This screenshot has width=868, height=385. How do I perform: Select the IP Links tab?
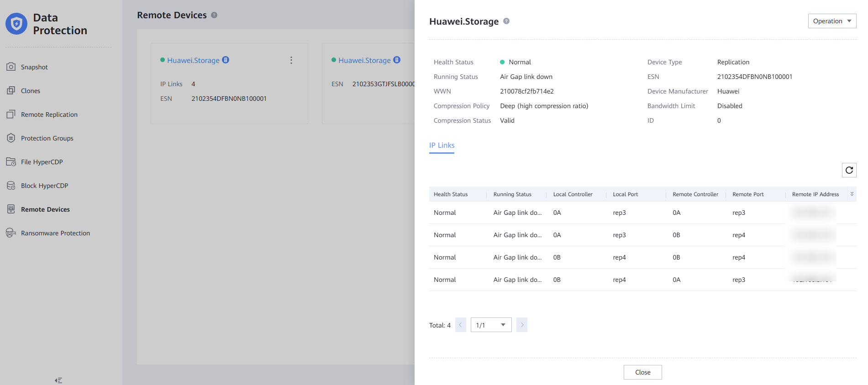click(x=442, y=146)
